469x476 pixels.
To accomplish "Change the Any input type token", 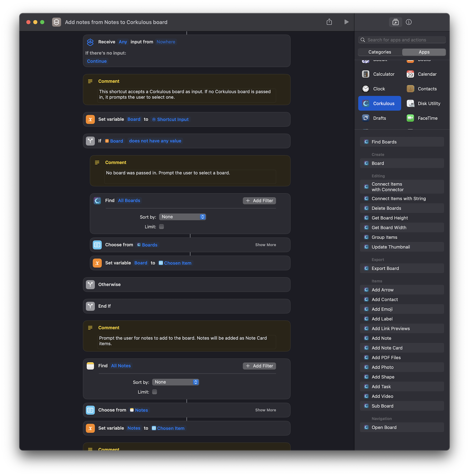I will point(123,42).
